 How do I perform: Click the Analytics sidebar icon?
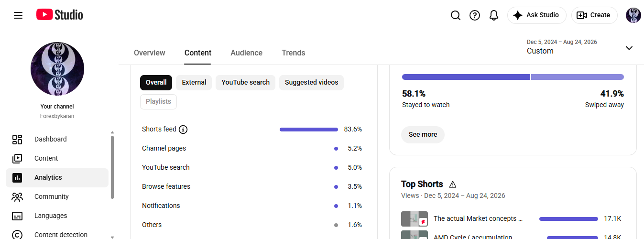coord(17,177)
